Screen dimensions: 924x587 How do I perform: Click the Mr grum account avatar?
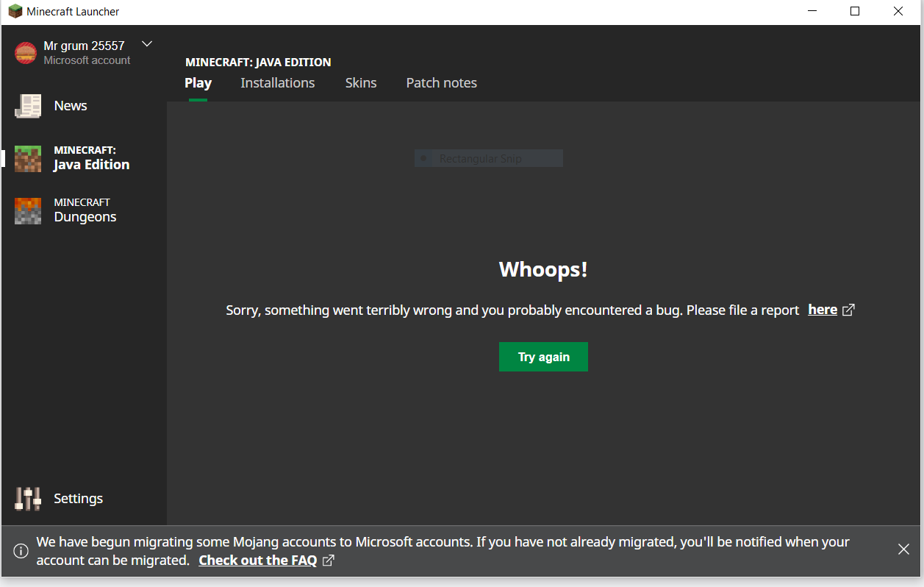tap(26, 53)
